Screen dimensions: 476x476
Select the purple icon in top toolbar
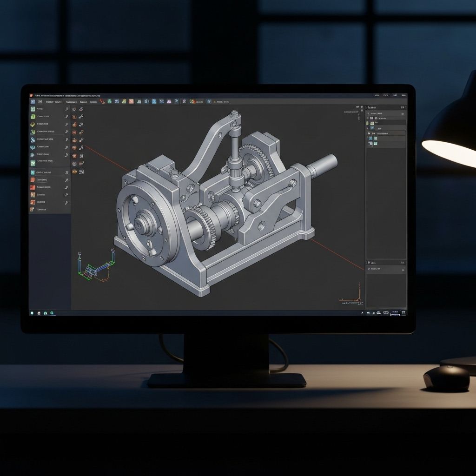coord(169,101)
